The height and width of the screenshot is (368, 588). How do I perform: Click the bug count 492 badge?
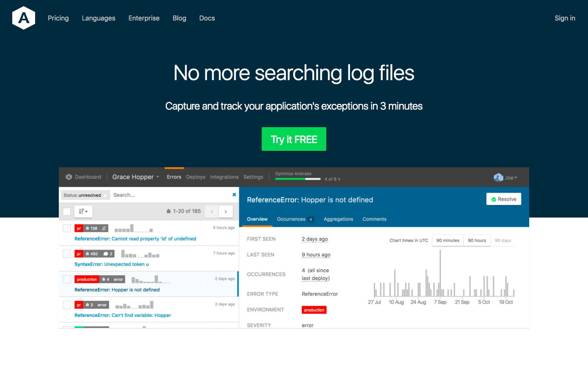pyautogui.click(x=92, y=254)
